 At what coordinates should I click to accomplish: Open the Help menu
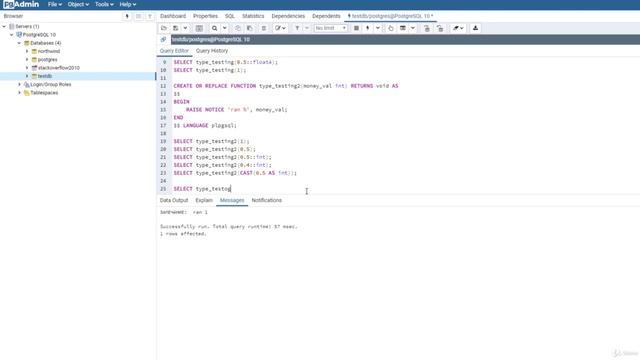(x=128, y=4)
